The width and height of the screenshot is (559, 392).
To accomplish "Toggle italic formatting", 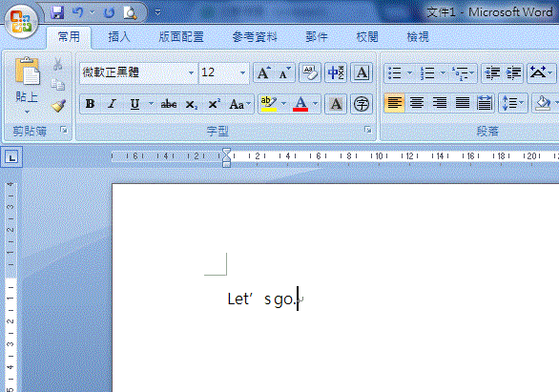I will point(112,104).
